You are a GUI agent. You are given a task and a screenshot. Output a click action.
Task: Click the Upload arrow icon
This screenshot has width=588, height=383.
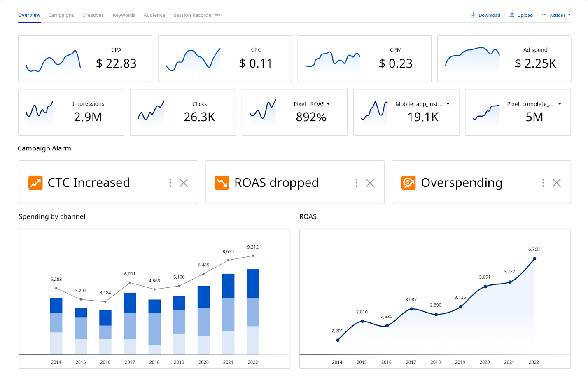(512, 15)
